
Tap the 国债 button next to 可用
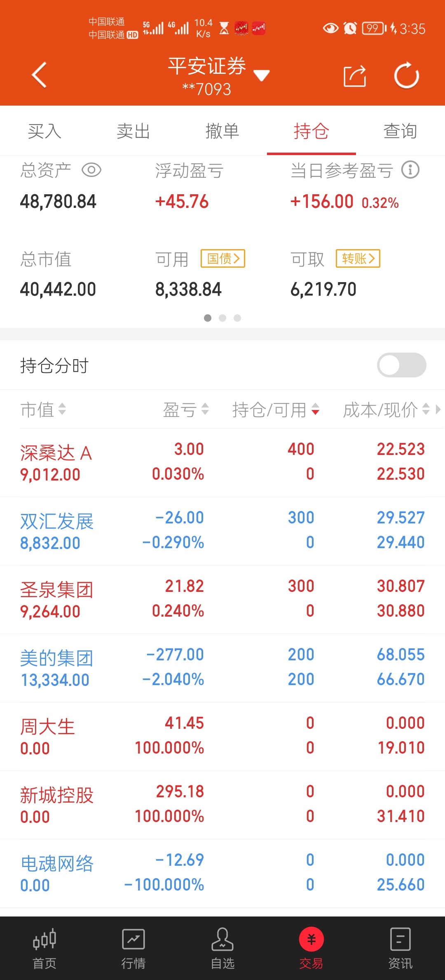coord(223,259)
